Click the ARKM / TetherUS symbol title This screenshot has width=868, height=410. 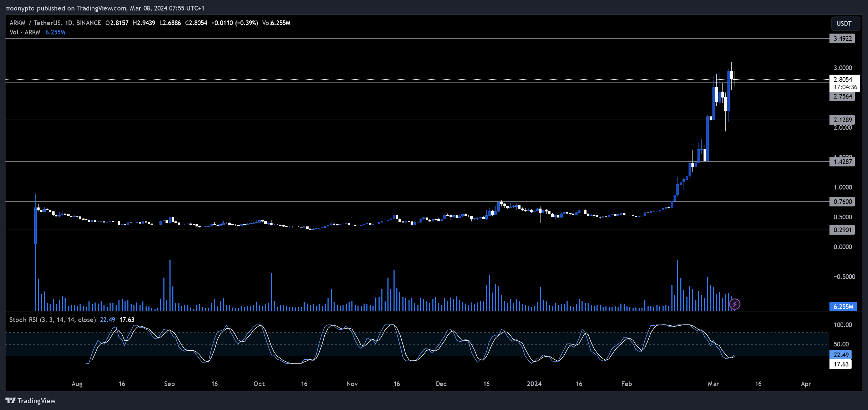[x=35, y=23]
